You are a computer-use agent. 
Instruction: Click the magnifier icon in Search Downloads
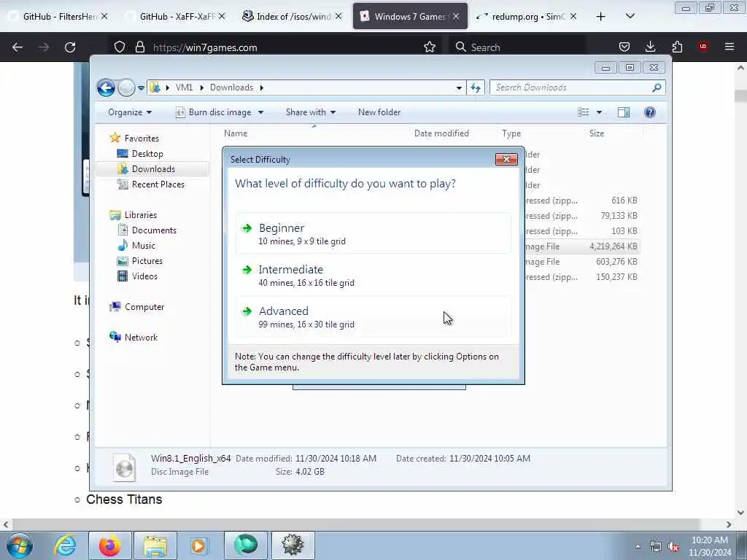coord(657,87)
